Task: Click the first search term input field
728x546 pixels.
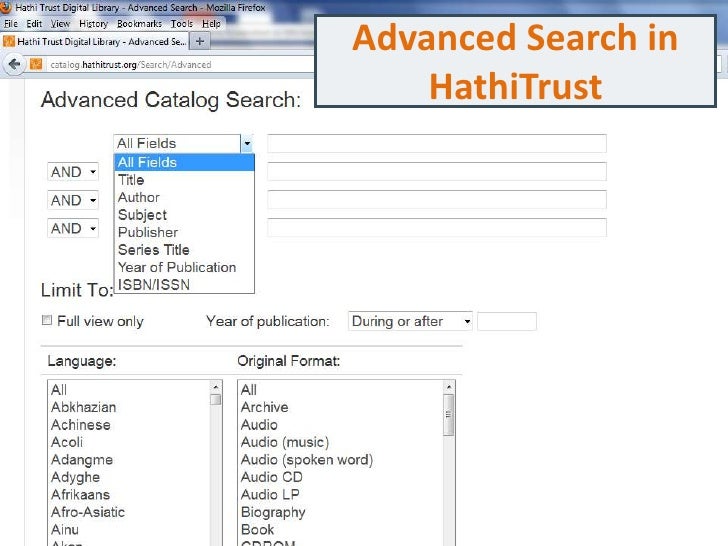Action: click(437, 143)
